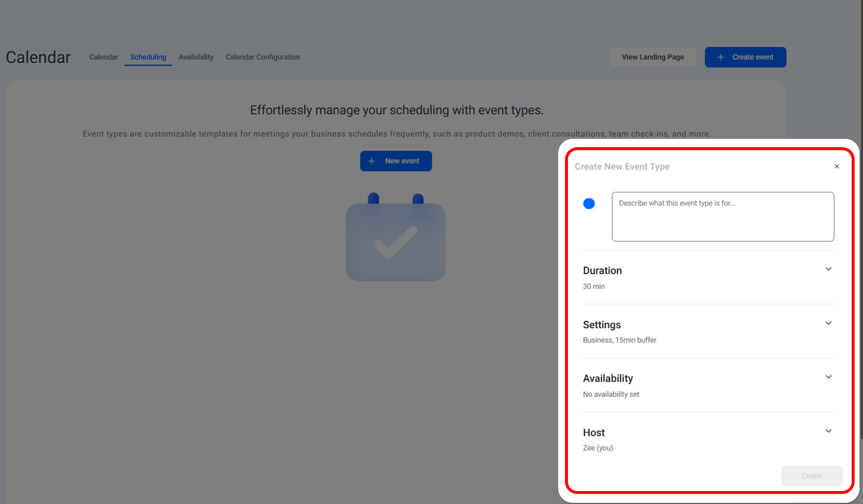The height and width of the screenshot is (504, 863).
Task: Expand the Duration section chevron
Action: tap(828, 269)
